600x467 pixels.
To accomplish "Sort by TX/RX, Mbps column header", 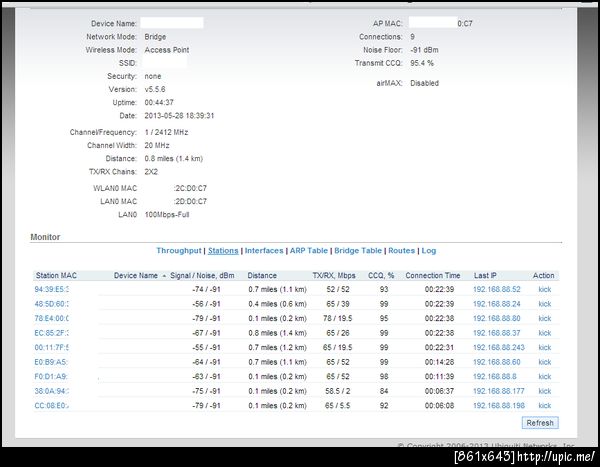I will pos(334,276).
